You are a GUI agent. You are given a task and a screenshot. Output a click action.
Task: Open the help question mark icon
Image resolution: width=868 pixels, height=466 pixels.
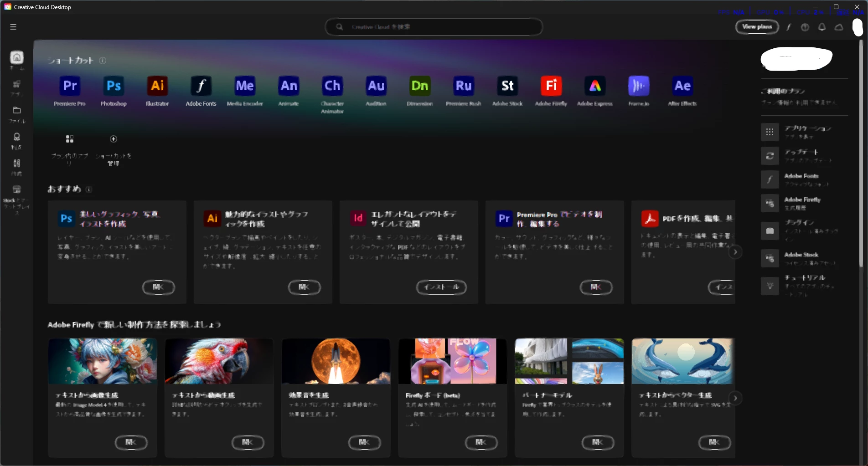point(805,27)
